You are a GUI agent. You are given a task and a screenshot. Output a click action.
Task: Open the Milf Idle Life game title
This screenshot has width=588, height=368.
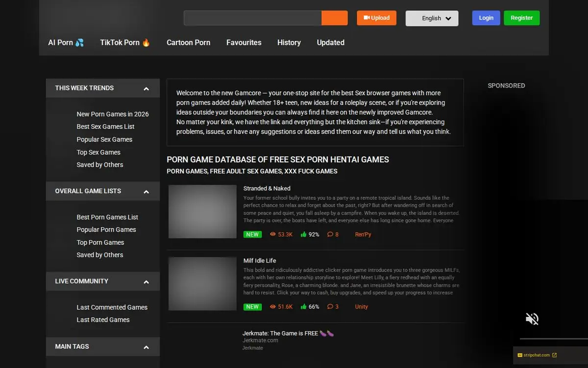260,261
